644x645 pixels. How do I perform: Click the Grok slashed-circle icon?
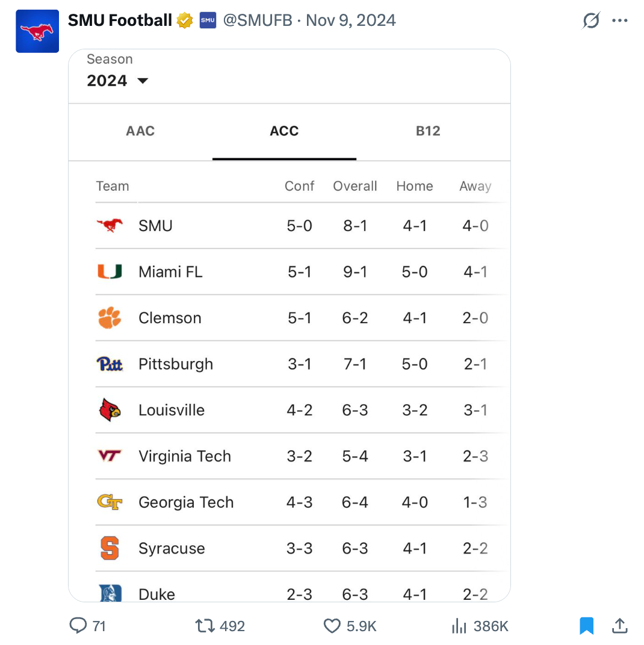pos(591,20)
